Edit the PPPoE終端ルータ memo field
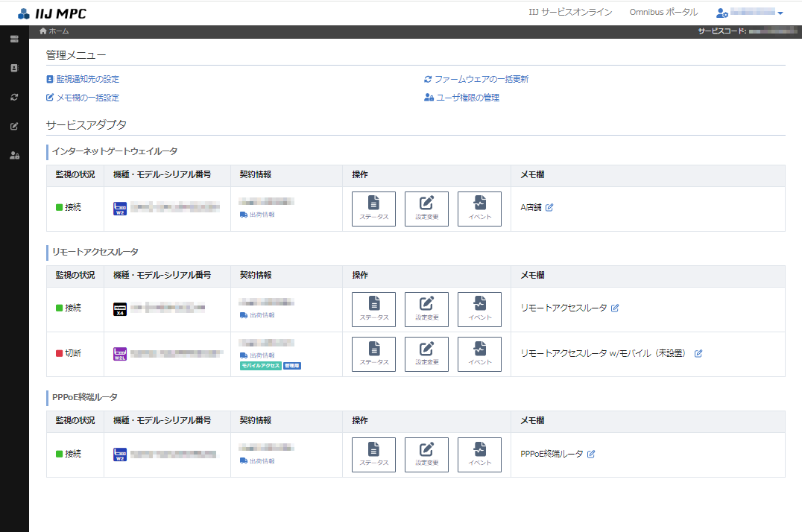 tap(591, 454)
